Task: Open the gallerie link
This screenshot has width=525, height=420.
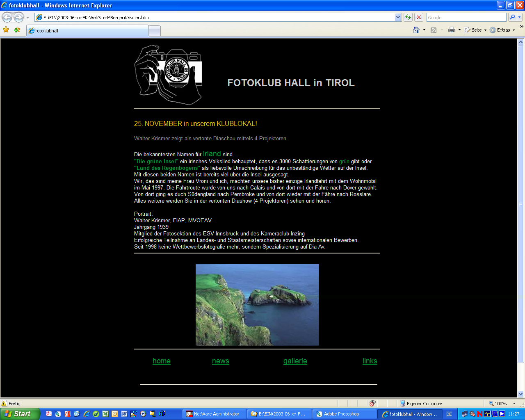Action: coord(295,361)
